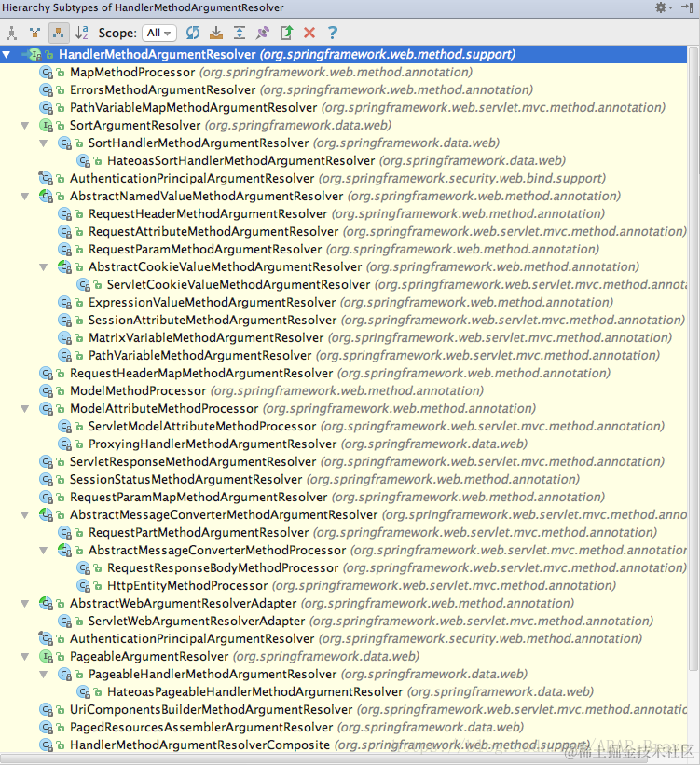Collapse AbstractCookieValueMethodArgumentResolver node
Image resolution: width=700 pixels, height=765 pixels.
pos(44,267)
